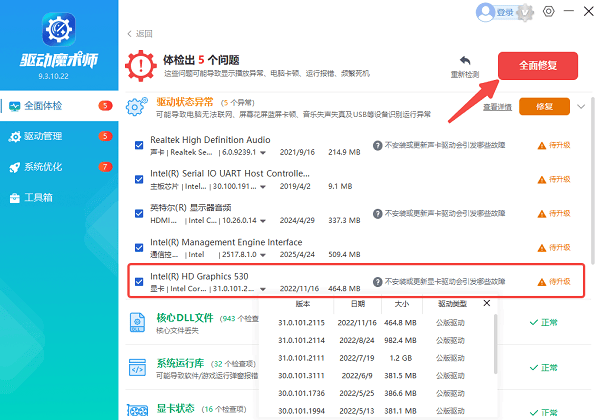Click the 日期 column header
The width and height of the screenshot is (600, 420).
click(358, 304)
